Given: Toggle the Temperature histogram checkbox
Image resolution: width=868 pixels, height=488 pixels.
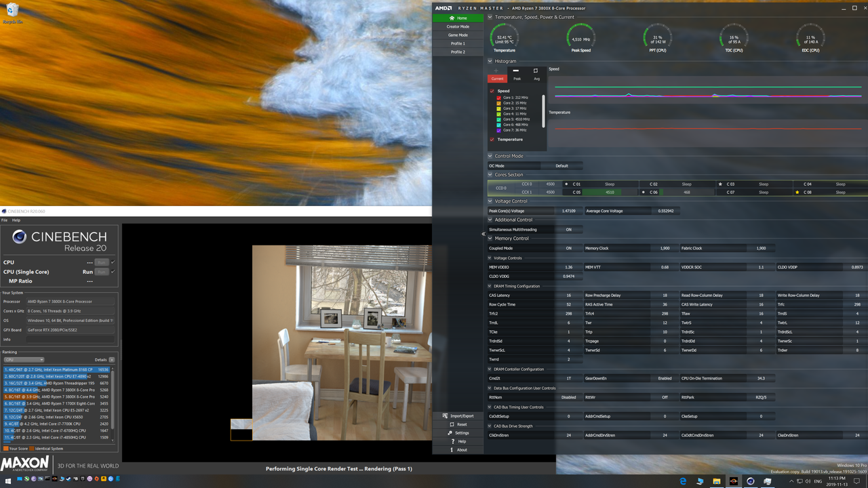Looking at the screenshot, I should tap(492, 140).
